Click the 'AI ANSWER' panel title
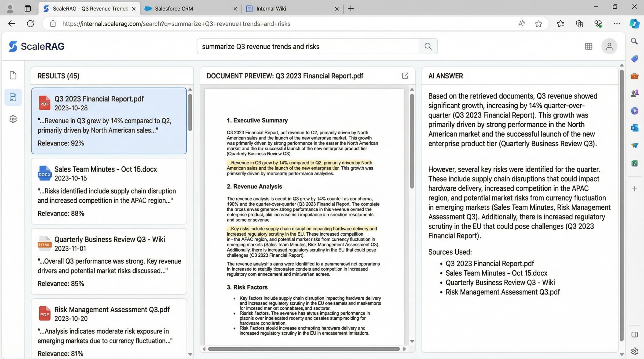Viewport: 644px width, 359px height. [446, 76]
